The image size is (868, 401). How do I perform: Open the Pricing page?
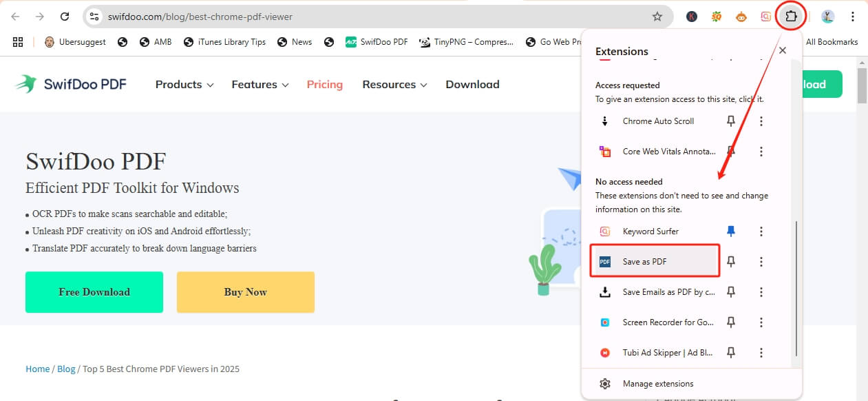325,84
